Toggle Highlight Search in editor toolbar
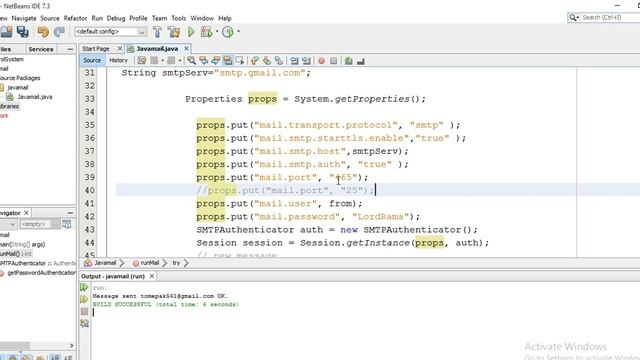The width and height of the screenshot is (640, 360). (228, 61)
